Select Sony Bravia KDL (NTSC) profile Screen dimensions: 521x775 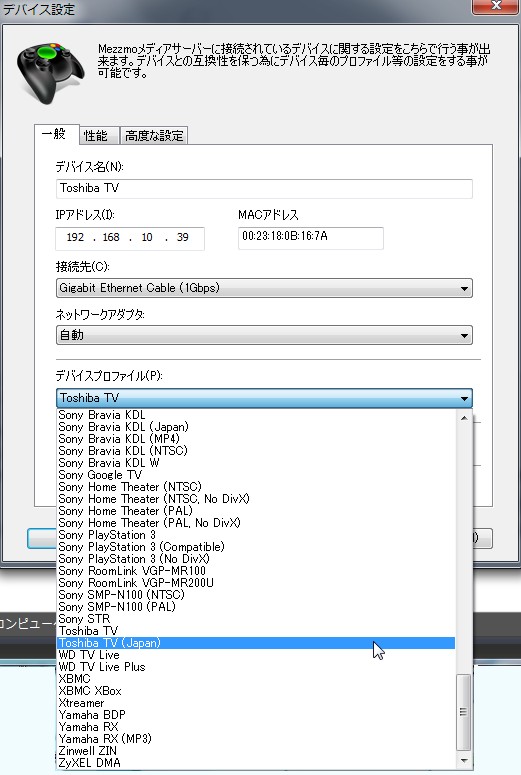[x=256, y=451]
